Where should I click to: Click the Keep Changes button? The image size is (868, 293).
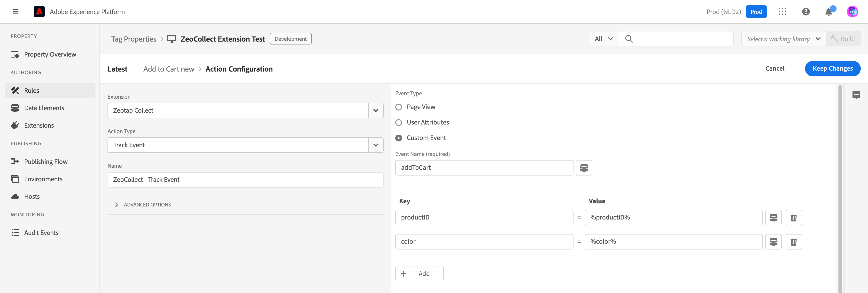pos(832,69)
